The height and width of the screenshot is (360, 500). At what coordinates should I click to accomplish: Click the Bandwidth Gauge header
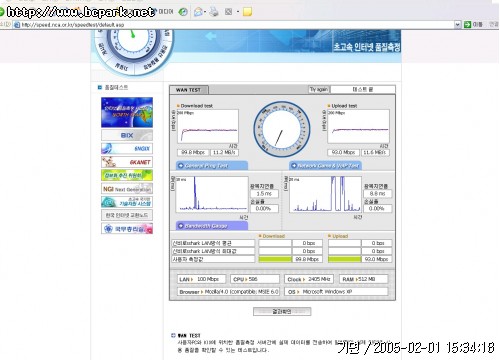[x=212, y=226]
